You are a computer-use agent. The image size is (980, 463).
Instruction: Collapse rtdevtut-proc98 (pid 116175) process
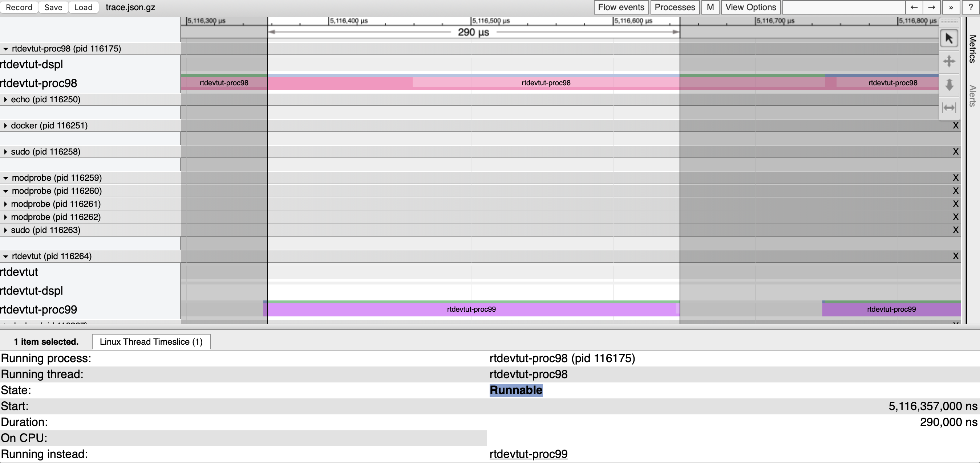[x=6, y=49]
